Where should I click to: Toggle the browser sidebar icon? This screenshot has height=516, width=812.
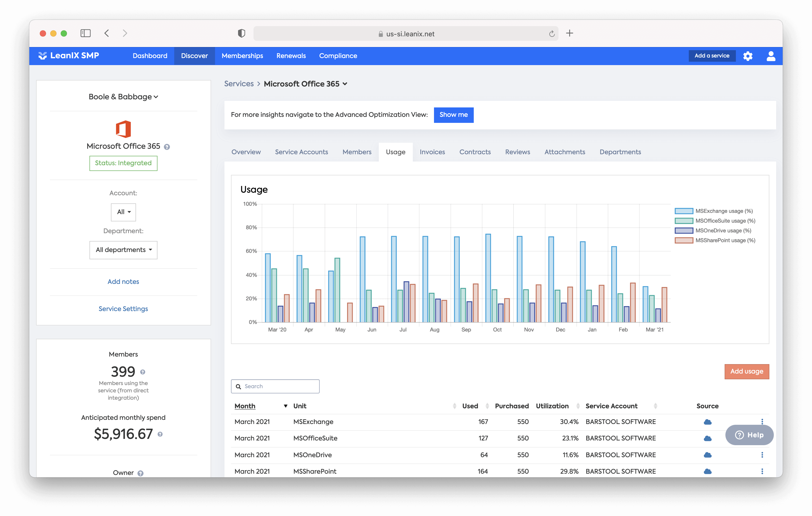pyautogui.click(x=86, y=33)
